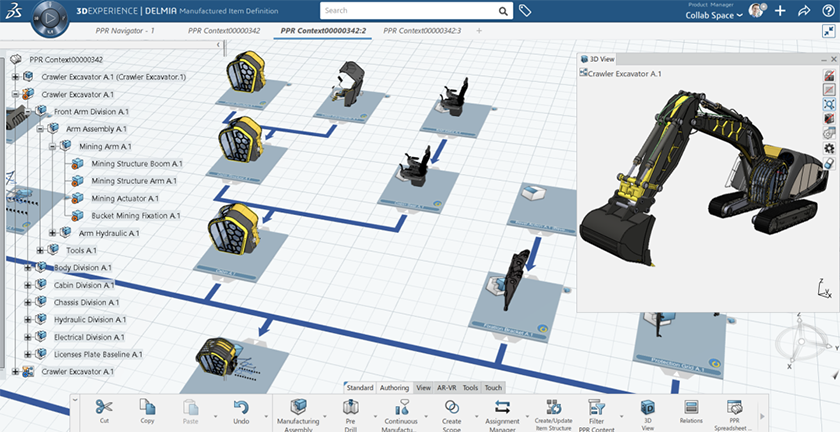Expand the Tools A.1 node
Image resolution: width=840 pixels, height=432 pixels.
click(40, 250)
